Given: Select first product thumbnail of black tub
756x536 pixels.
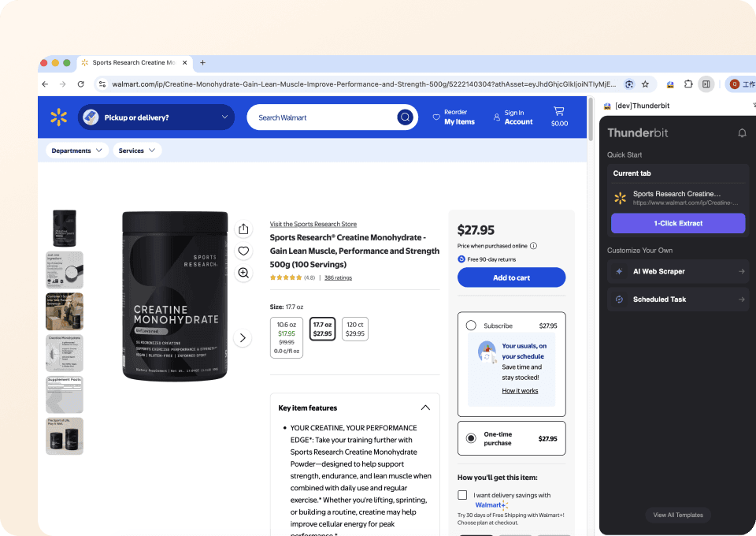Looking at the screenshot, I should [x=64, y=228].
